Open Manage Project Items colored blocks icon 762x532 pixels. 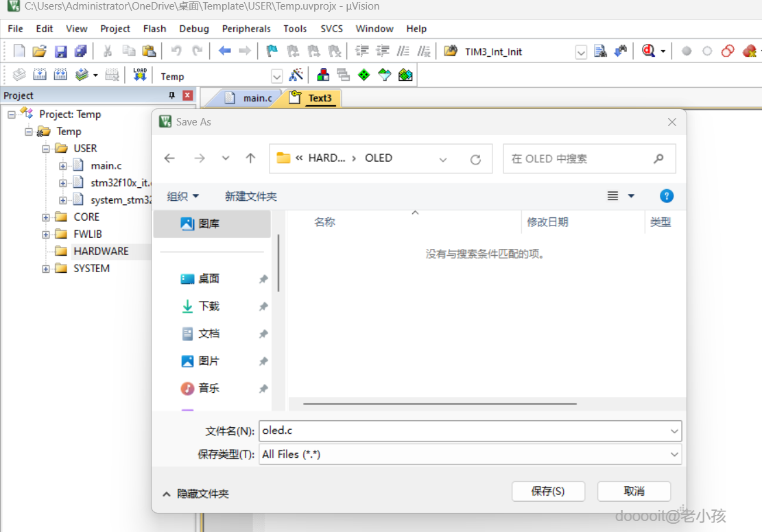(322, 75)
